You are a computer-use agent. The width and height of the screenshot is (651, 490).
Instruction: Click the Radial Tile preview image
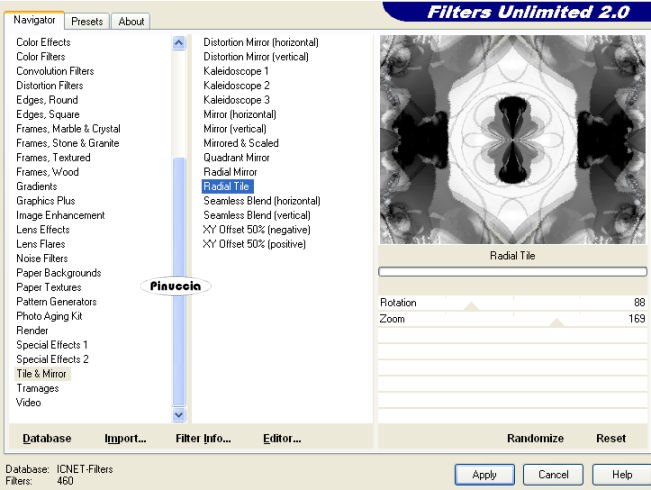pos(513,139)
